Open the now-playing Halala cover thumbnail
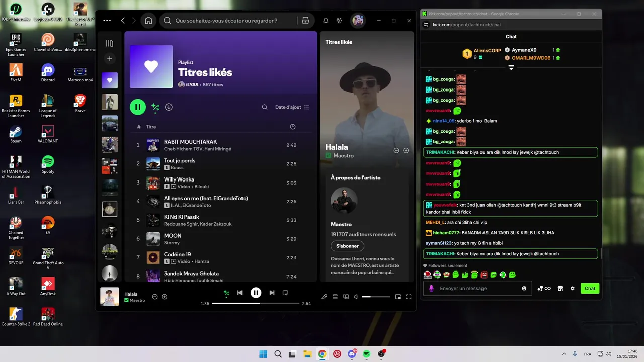 pyautogui.click(x=110, y=297)
